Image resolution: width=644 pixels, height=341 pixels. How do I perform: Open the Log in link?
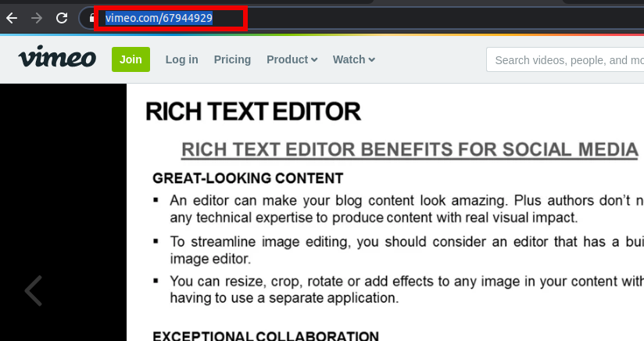point(181,59)
